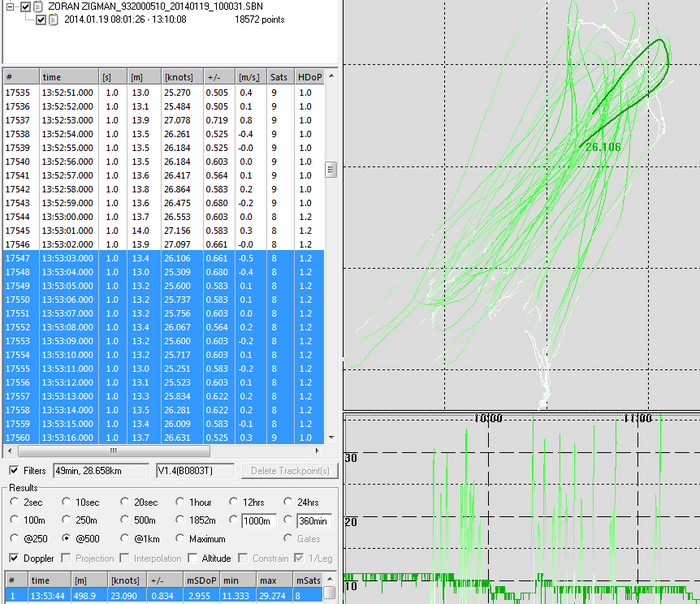Screen dimensions: 700x604
Task: Click the horizontal scrollbar right arrow
Action: click(x=317, y=451)
